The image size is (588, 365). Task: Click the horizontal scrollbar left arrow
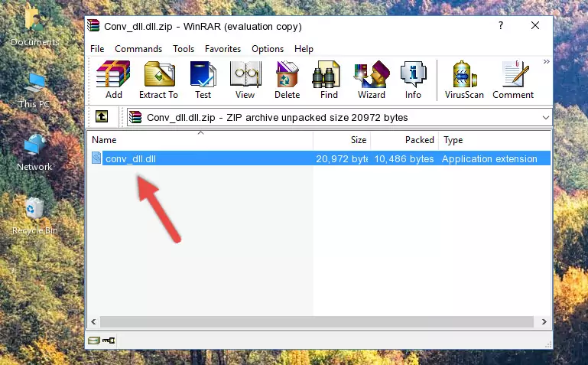click(94, 321)
